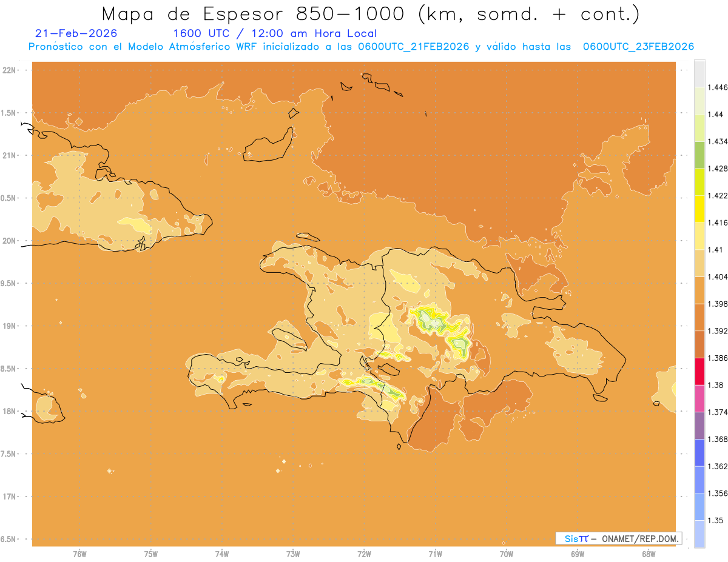The image size is (728, 562).
Task: Click the "1600 UTC / 12:00 am Hora Local" time text
Action: 275,34
